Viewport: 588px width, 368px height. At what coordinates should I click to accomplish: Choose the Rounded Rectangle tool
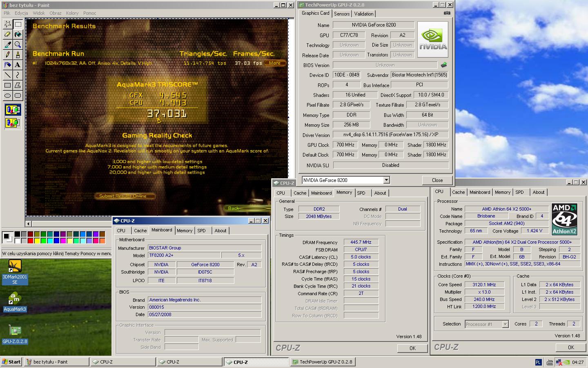(18, 96)
